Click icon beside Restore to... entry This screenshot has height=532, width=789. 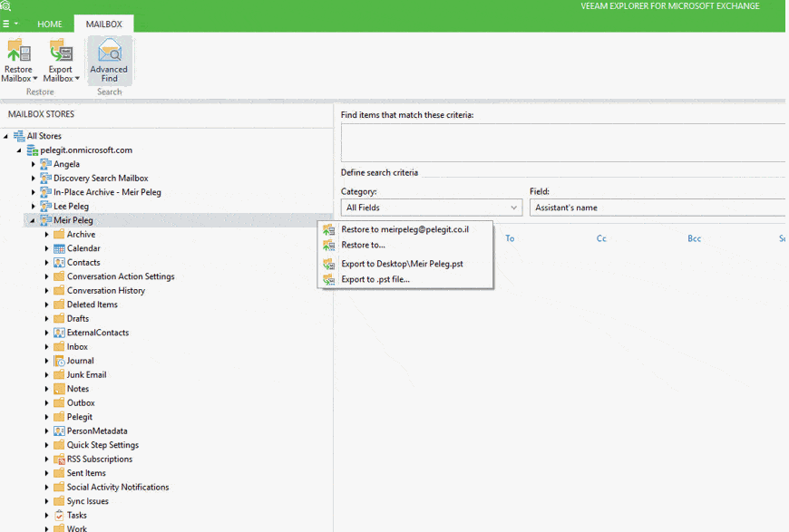click(328, 246)
